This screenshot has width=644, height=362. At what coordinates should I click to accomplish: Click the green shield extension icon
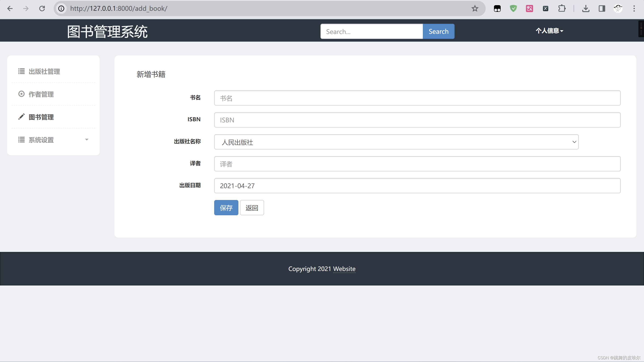513,9
